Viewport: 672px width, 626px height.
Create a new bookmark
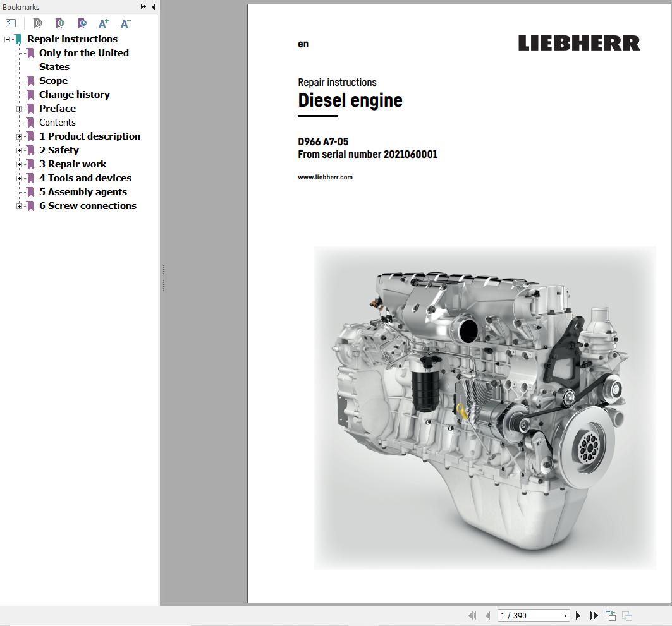coord(60,23)
